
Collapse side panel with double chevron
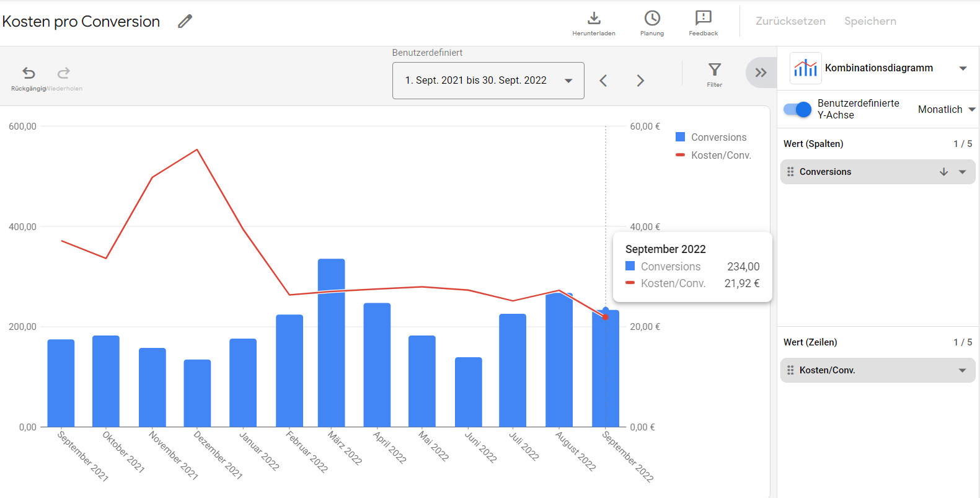click(x=761, y=73)
